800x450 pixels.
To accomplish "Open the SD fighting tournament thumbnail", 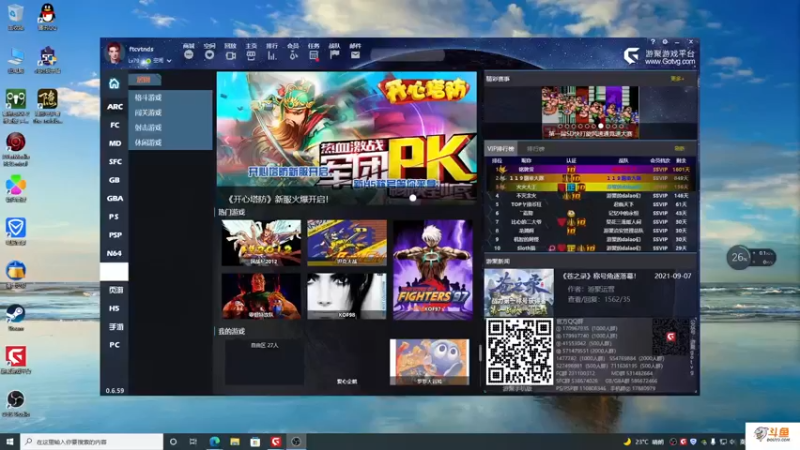I will (590, 112).
